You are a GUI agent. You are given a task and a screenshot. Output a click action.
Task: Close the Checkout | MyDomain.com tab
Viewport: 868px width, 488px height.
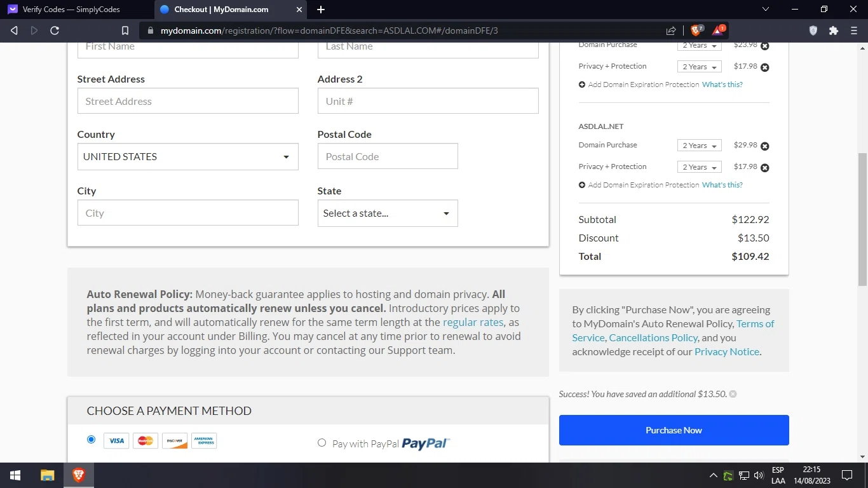pyautogui.click(x=299, y=10)
